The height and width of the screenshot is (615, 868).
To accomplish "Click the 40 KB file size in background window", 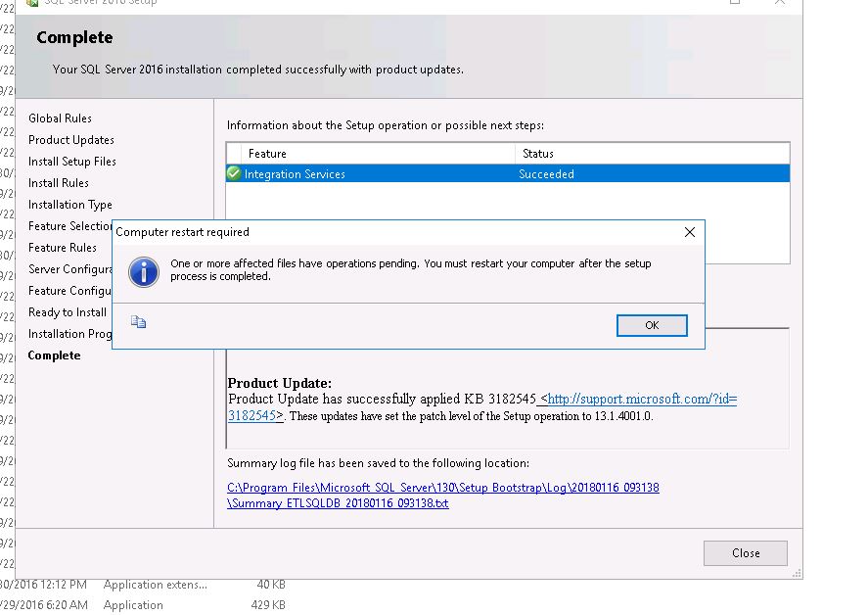I will tap(271, 585).
